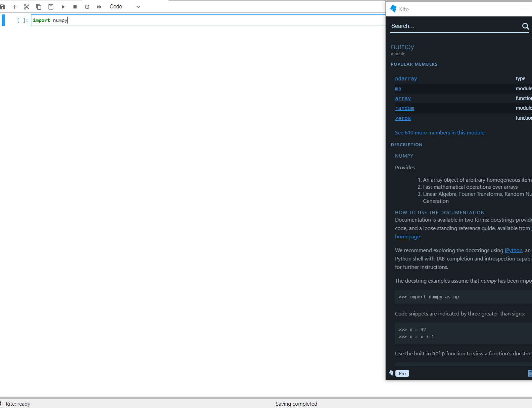The image size is (532, 408).
Task: Interrupt the kernel with the stop icon
Action: pos(75,7)
